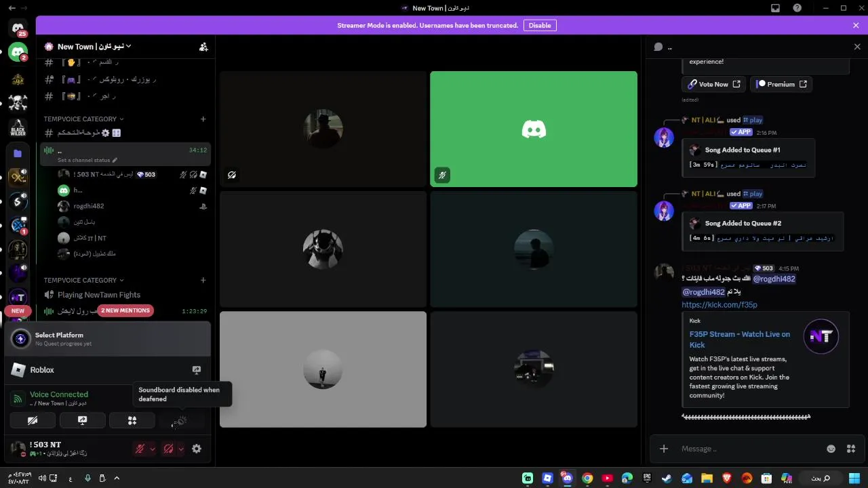Dismiss the Streamer Mode banner

pyautogui.click(x=856, y=25)
